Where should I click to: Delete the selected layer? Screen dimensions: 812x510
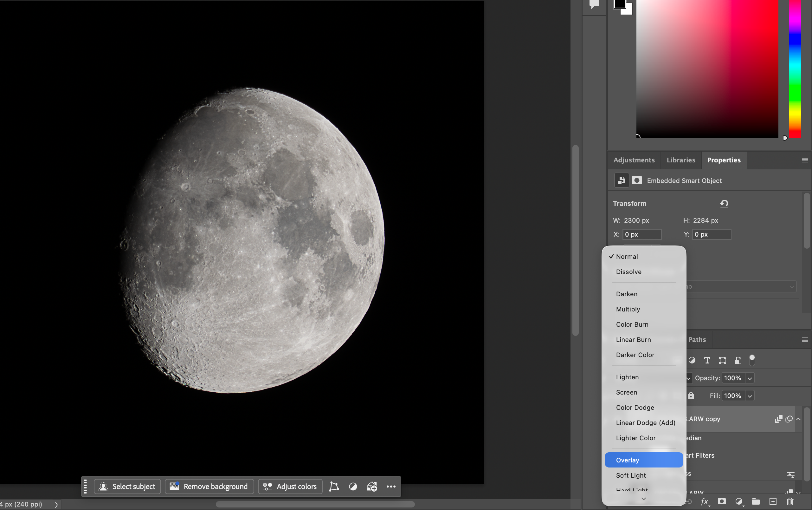(790, 501)
